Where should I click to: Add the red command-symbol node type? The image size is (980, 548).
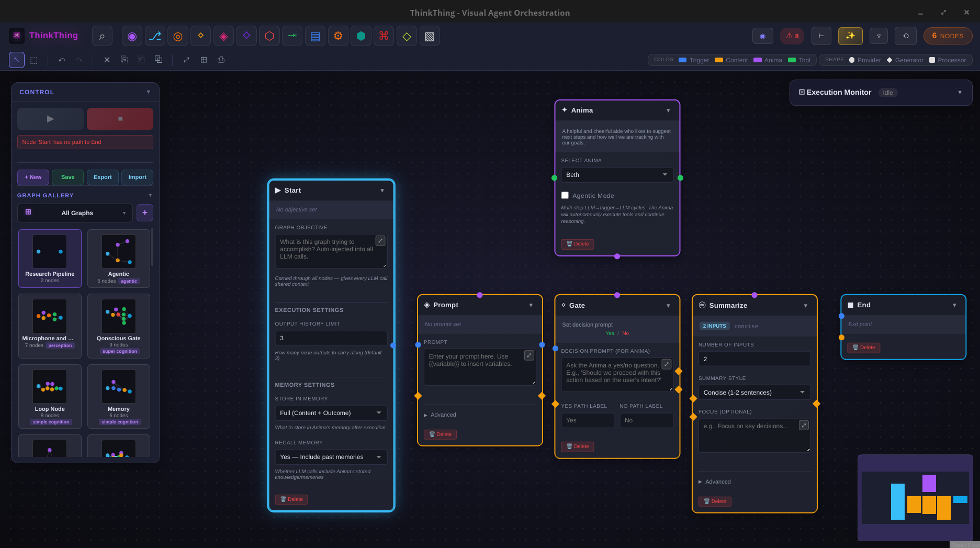(x=384, y=36)
